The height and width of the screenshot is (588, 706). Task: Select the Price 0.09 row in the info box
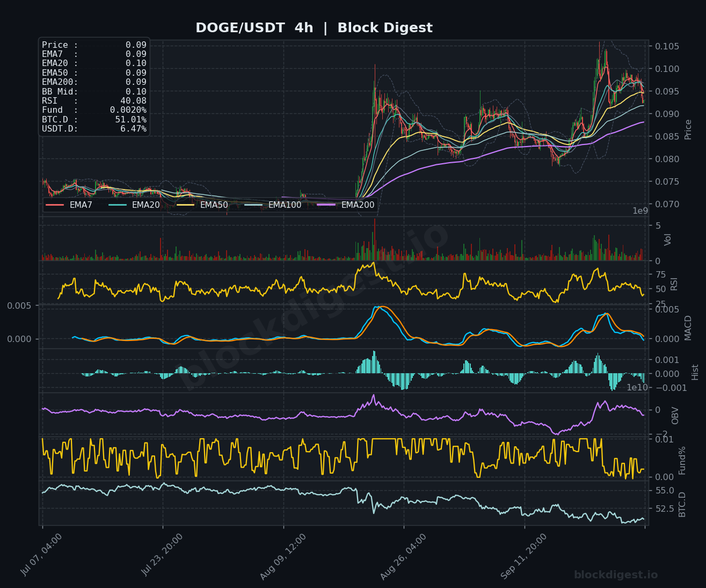point(94,45)
